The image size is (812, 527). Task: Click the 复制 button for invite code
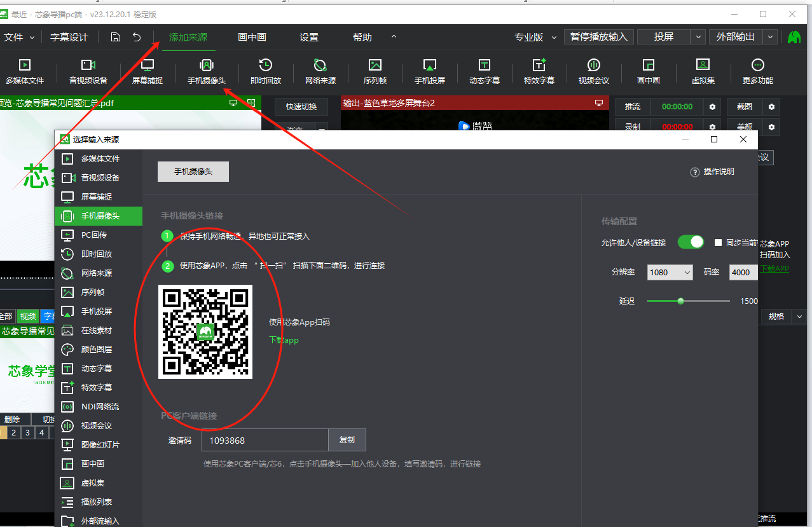[x=347, y=440]
